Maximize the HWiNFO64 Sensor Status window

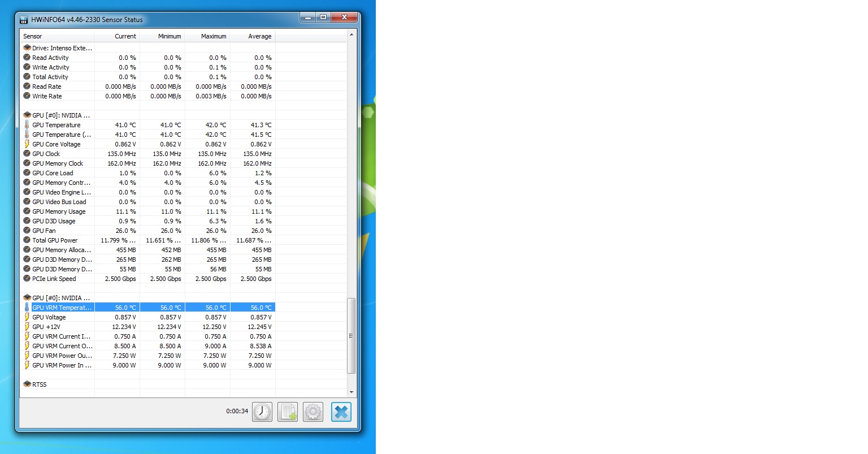(323, 18)
